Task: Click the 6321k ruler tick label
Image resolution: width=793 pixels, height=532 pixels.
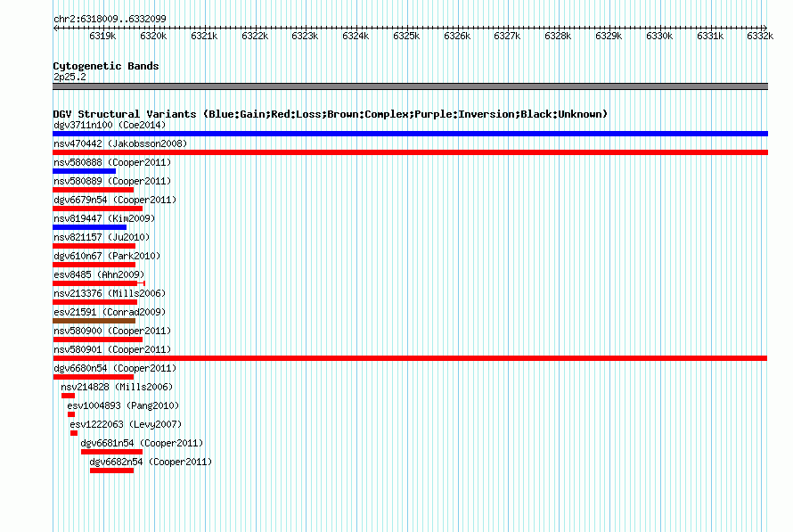Action: (x=204, y=36)
